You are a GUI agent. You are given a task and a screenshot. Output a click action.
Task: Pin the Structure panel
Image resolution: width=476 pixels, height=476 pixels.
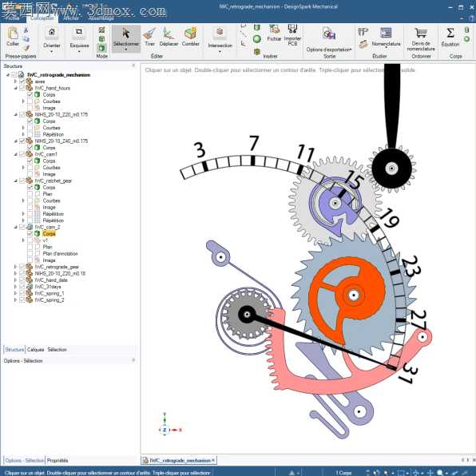click(133, 65)
